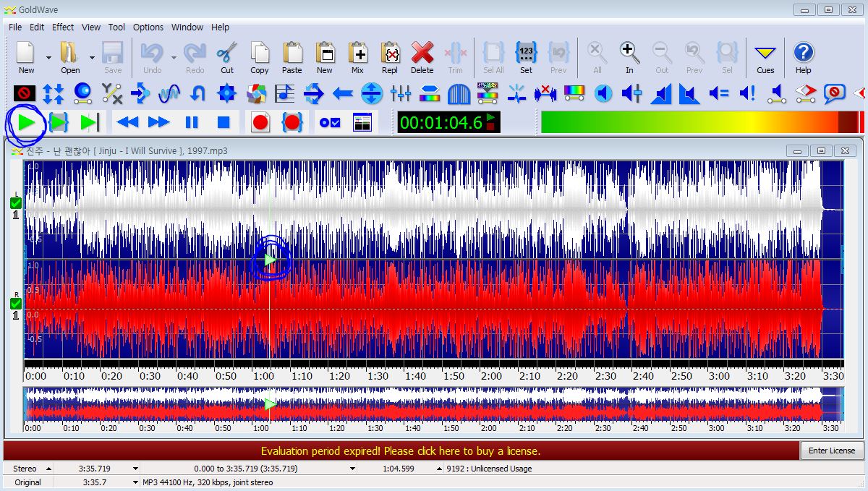Open the Window menu
The height and width of the screenshot is (491, 868).
click(x=187, y=27)
